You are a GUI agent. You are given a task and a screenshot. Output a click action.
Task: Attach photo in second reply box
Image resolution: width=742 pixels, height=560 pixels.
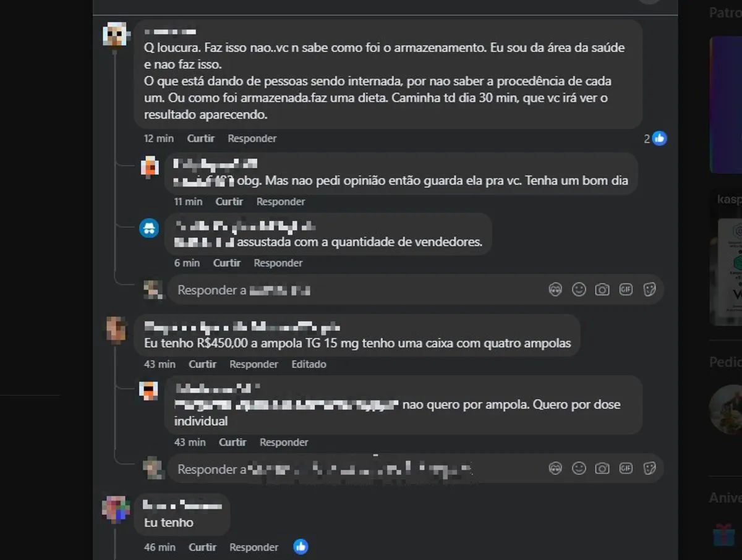point(602,469)
